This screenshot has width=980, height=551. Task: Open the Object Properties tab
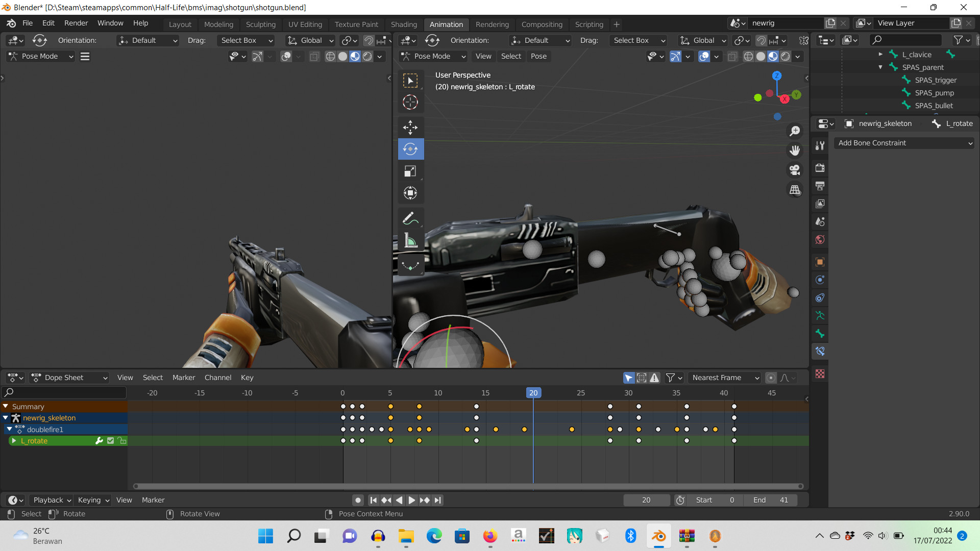pyautogui.click(x=820, y=262)
